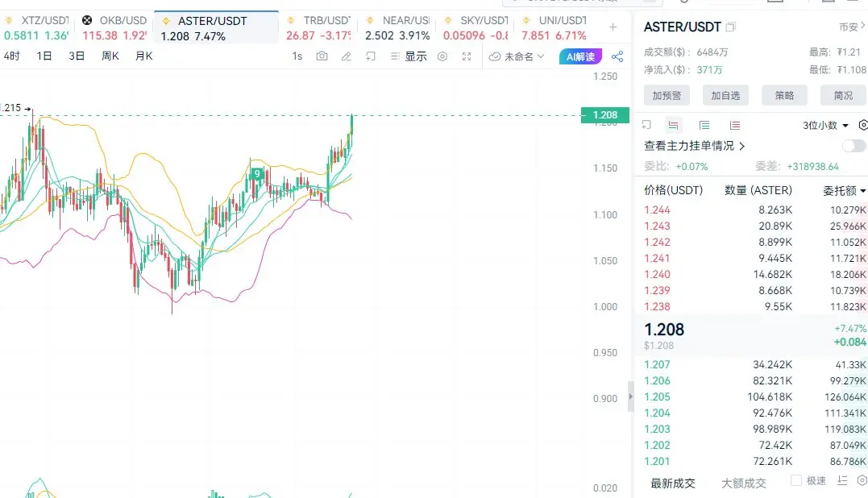
Task: Enable the 极速 checkbox
Action: point(796,480)
